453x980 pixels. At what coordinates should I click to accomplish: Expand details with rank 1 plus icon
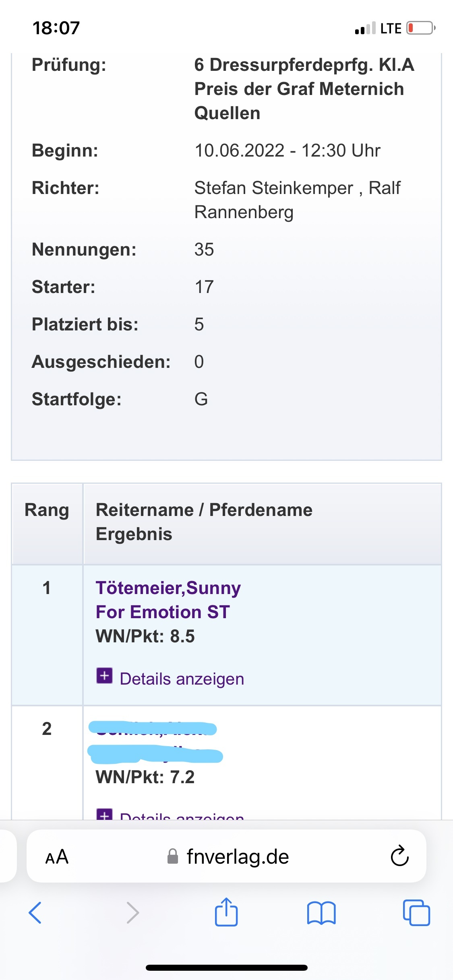104,676
